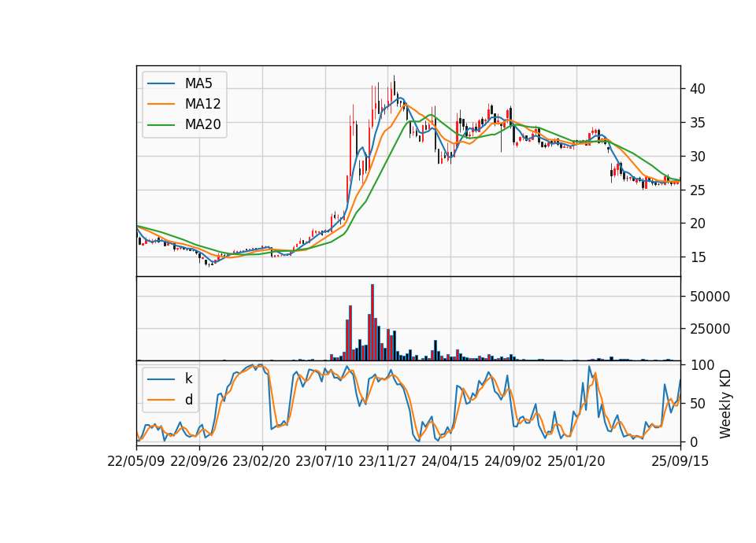Screen dimensions: 756x543
Task: Click the KD axis value 100
Action: coord(702,364)
